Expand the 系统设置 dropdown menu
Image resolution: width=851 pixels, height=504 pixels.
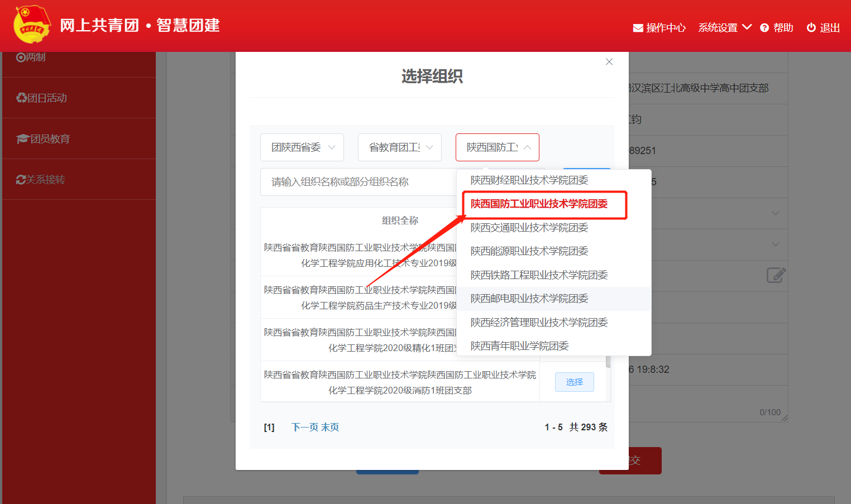[x=725, y=28]
